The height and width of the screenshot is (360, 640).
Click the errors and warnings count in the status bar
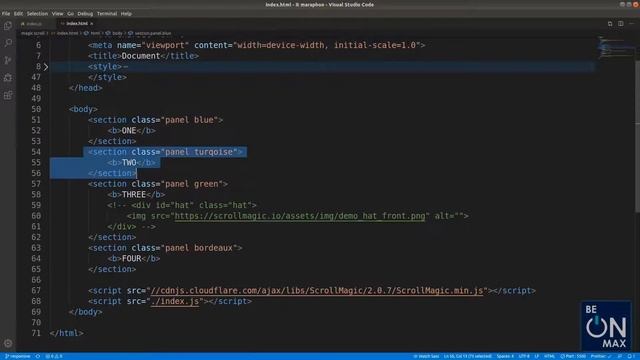(x=54, y=356)
